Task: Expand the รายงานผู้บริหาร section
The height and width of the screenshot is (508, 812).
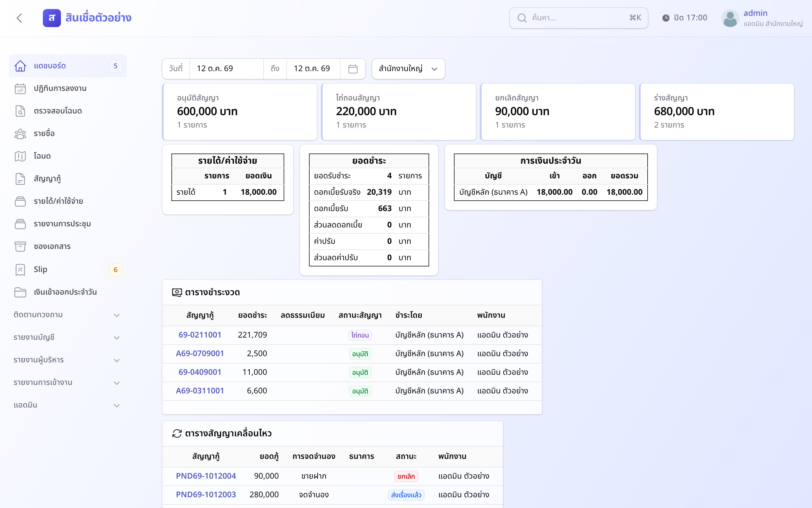Action: pyautogui.click(x=67, y=360)
